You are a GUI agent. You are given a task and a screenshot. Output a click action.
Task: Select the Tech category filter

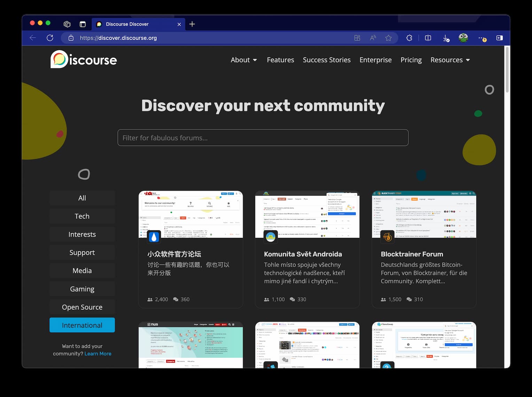point(82,216)
